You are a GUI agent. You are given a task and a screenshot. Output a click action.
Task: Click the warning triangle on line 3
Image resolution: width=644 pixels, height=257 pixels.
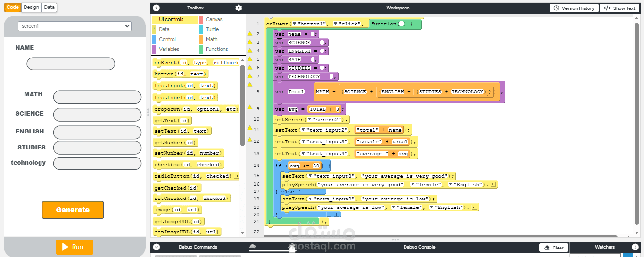click(x=250, y=42)
